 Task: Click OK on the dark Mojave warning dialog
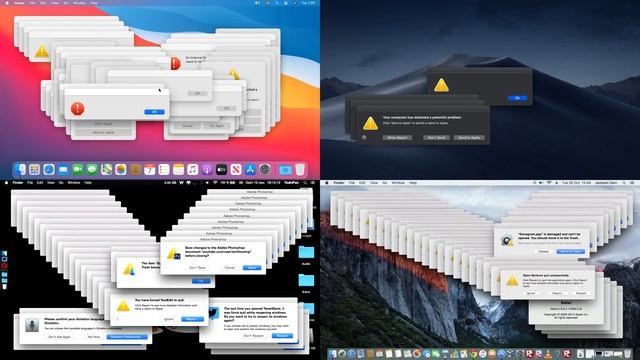click(x=517, y=98)
